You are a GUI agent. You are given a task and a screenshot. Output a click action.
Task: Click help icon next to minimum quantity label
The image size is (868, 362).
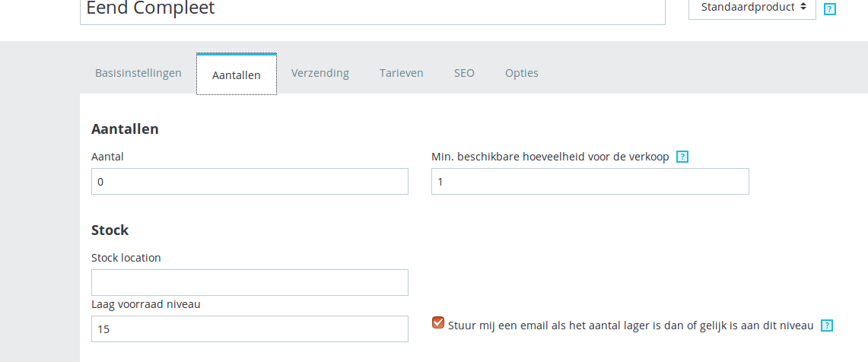click(x=682, y=157)
